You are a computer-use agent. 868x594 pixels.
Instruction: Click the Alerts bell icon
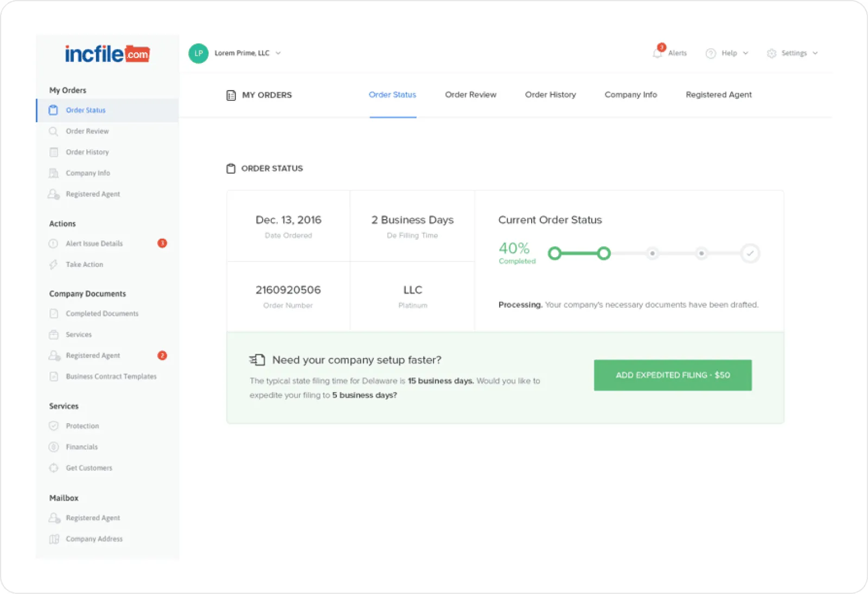click(658, 53)
